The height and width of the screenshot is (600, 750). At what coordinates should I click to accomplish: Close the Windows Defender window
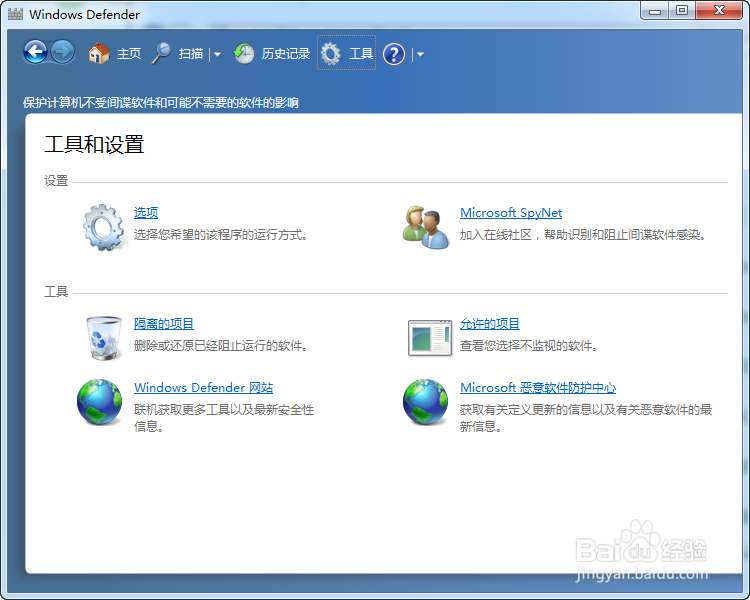coord(719,11)
